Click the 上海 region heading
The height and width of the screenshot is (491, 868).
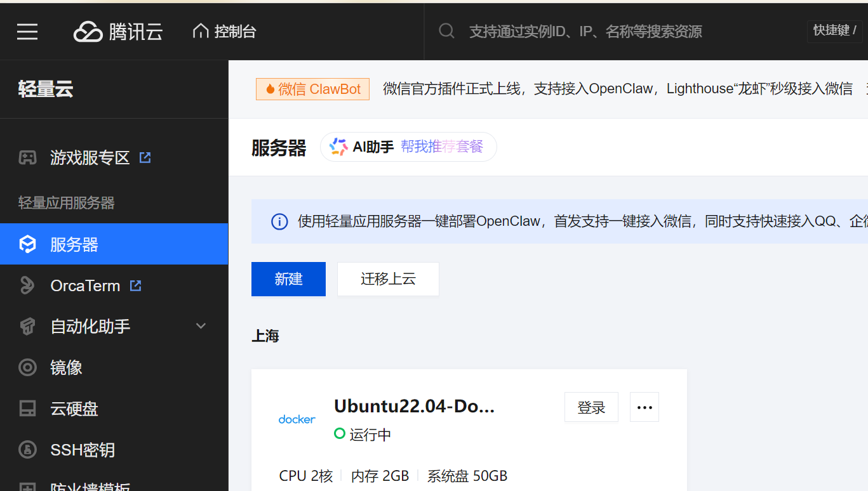click(265, 336)
